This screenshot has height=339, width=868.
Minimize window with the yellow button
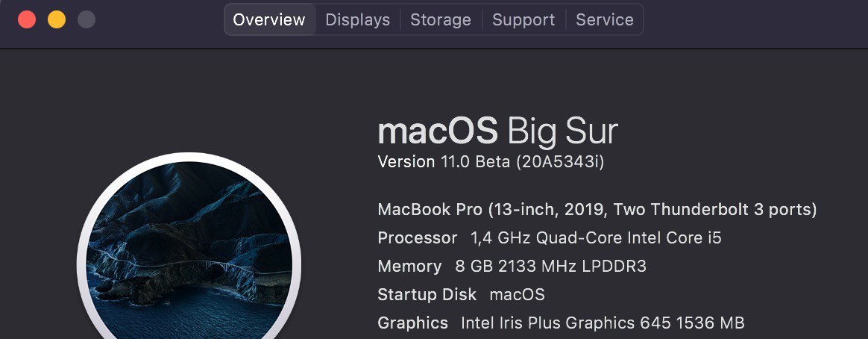point(57,19)
